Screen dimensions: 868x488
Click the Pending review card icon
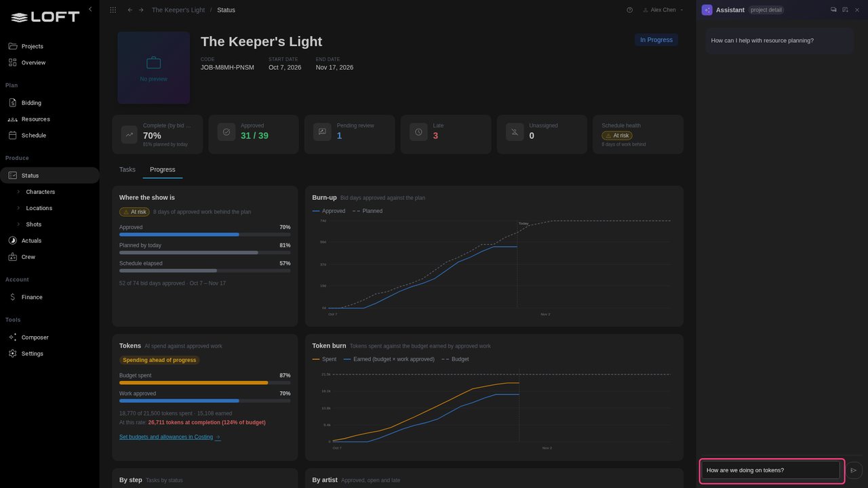point(322,132)
